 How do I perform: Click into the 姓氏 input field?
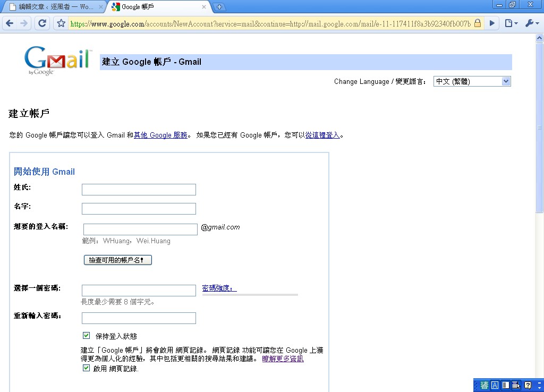139,190
